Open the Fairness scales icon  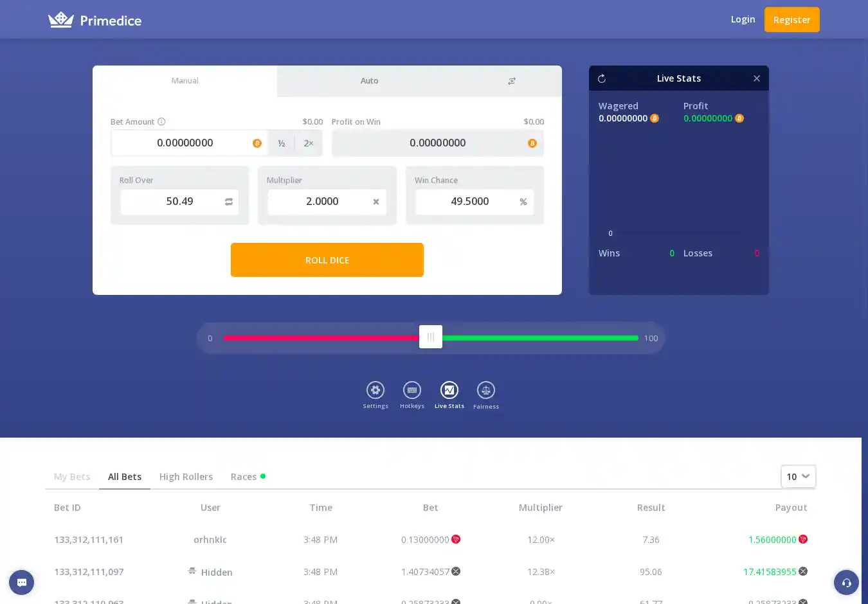point(486,390)
